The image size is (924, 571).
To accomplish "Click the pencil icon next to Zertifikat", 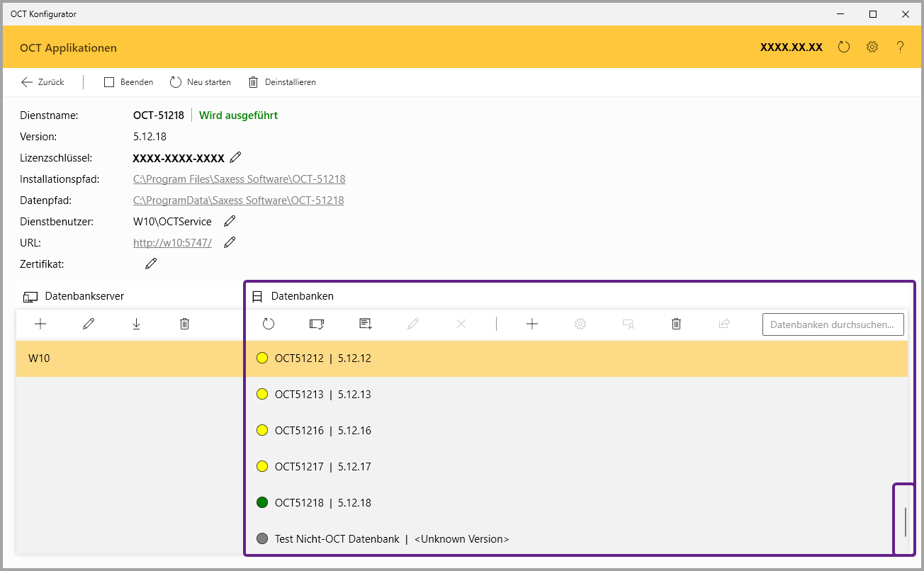I will [151, 264].
